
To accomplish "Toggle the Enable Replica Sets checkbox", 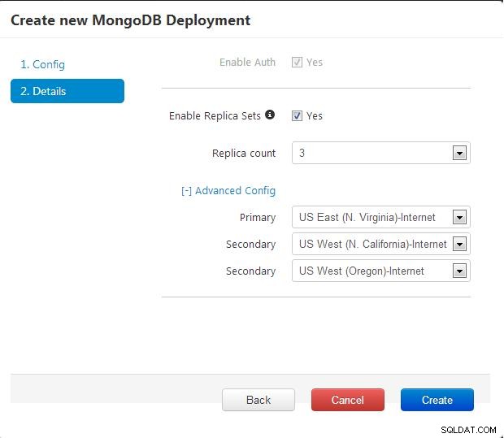I will coord(297,115).
